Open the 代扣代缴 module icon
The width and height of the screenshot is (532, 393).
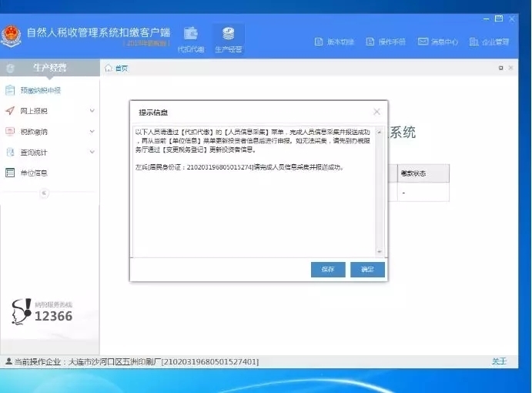(x=191, y=39)
